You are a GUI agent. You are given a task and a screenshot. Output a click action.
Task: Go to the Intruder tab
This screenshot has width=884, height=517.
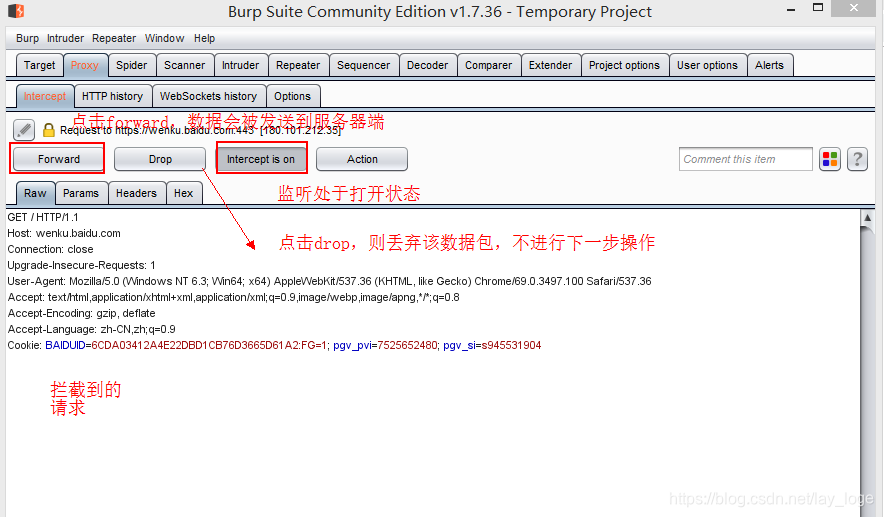coord(240,65)
